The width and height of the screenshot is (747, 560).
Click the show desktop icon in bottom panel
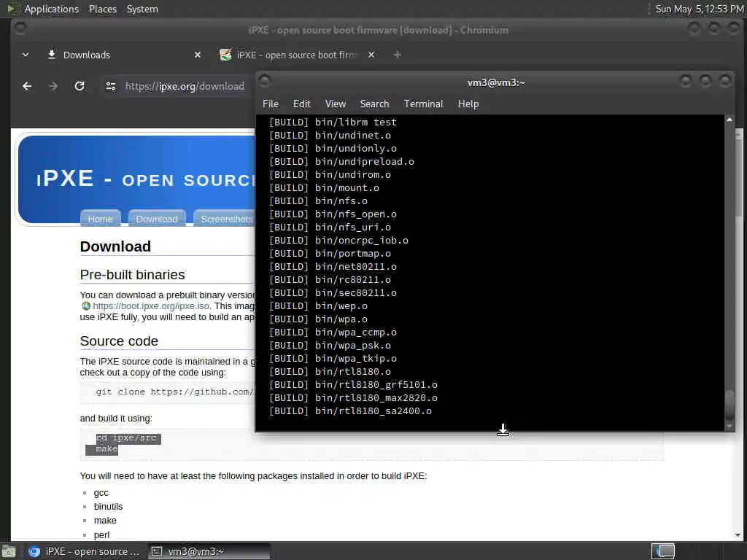[9, 551]
